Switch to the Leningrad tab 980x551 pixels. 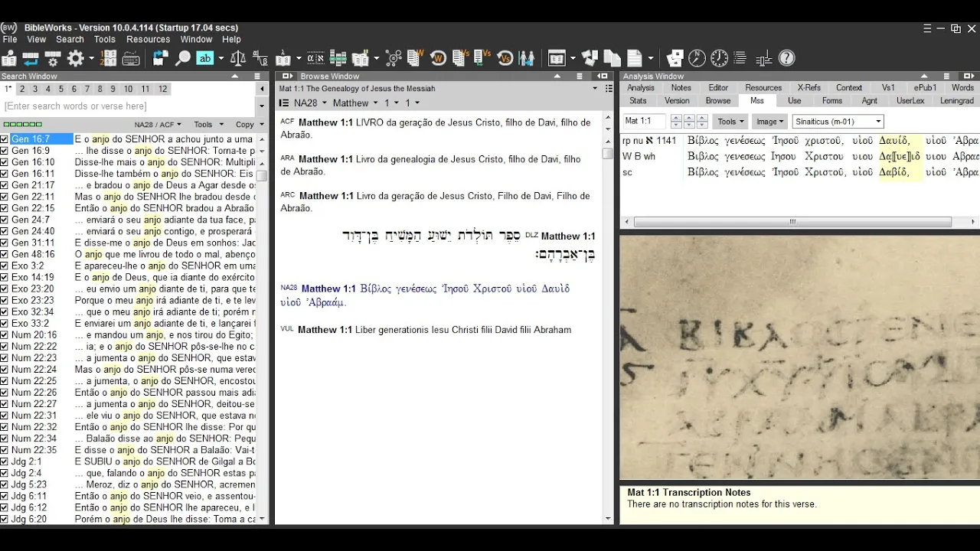tap(957, 100)
